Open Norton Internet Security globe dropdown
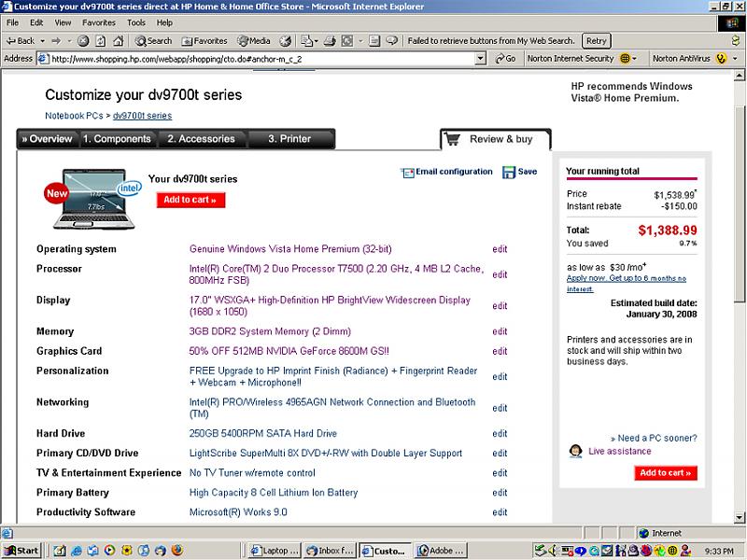 coord(627,59)
